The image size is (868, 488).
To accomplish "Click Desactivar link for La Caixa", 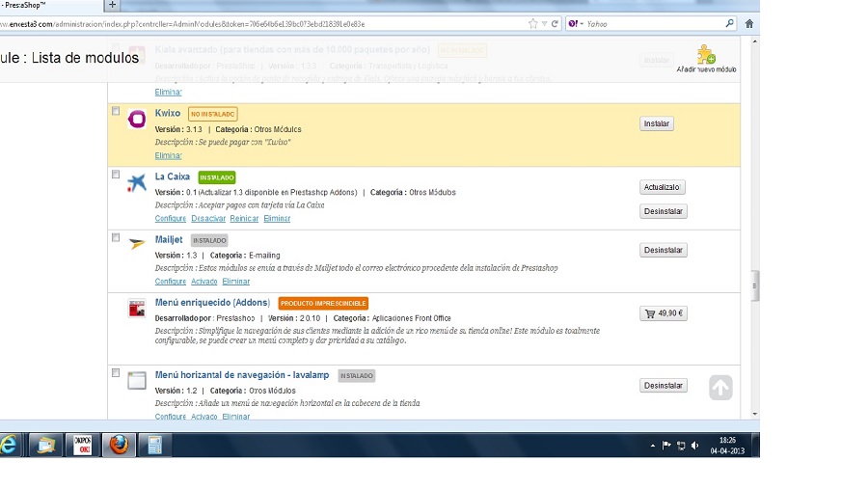I will 208,219.
